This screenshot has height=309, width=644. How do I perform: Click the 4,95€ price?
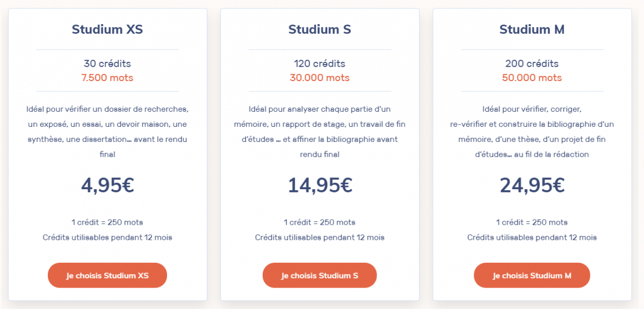[x=107, y=185]
